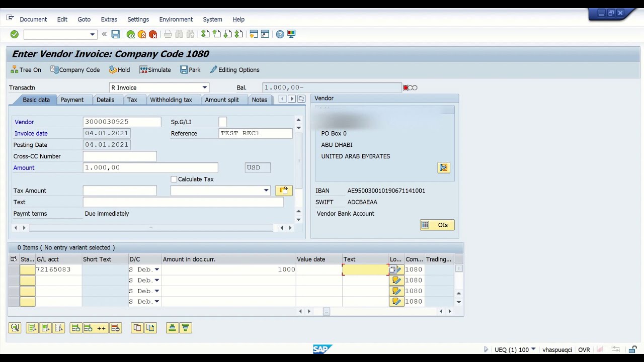Click the Basic data horizontal scrollbar track

pyautogui.click(x=151, y=228)
